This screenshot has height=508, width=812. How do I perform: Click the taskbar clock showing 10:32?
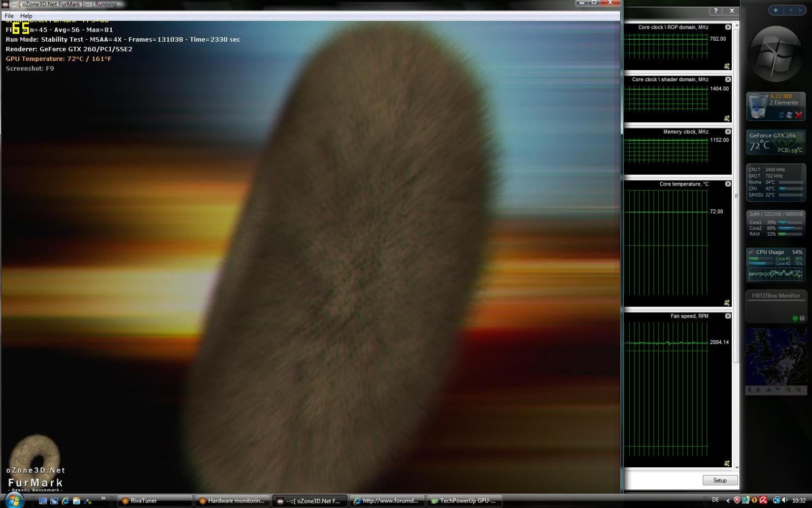coord(799,501)
